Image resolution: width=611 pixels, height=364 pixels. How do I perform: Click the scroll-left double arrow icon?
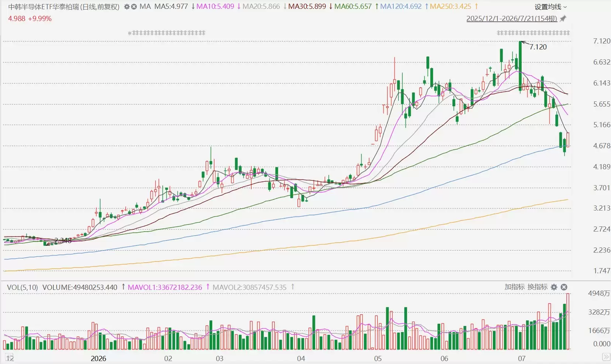tap(8, 357)
